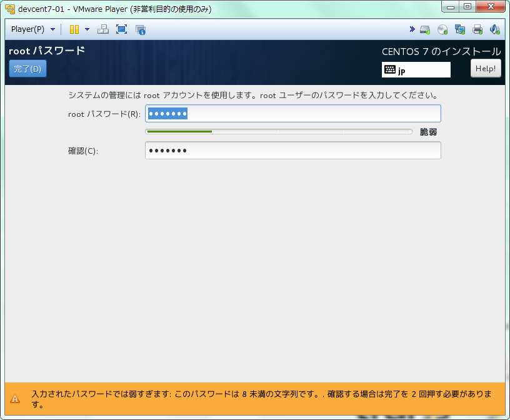Viewport: 510px width, 420px height.
Task: Click the printer device icon
Action: point(477,29)
